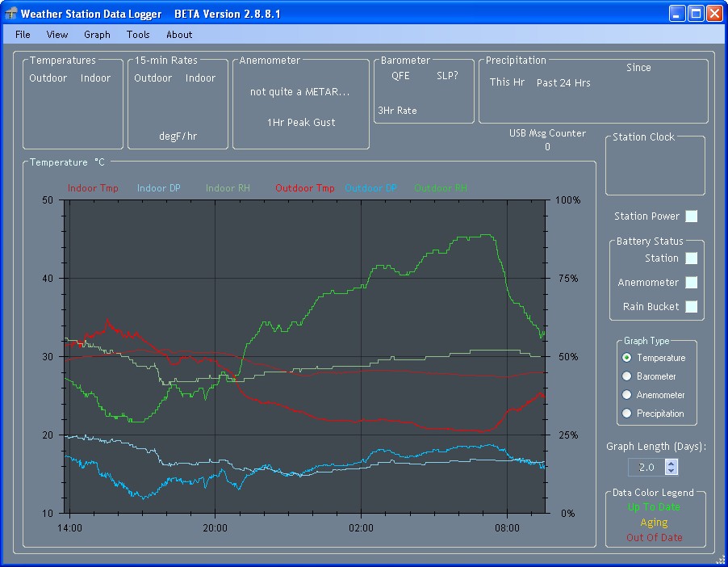Click the 'This Hr' precipitation label
This screenshot has height=567, width=728.
[507, 82]
